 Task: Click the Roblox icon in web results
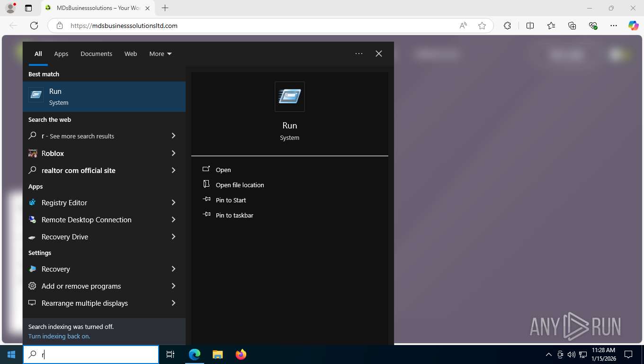click(x=33, y=153)
